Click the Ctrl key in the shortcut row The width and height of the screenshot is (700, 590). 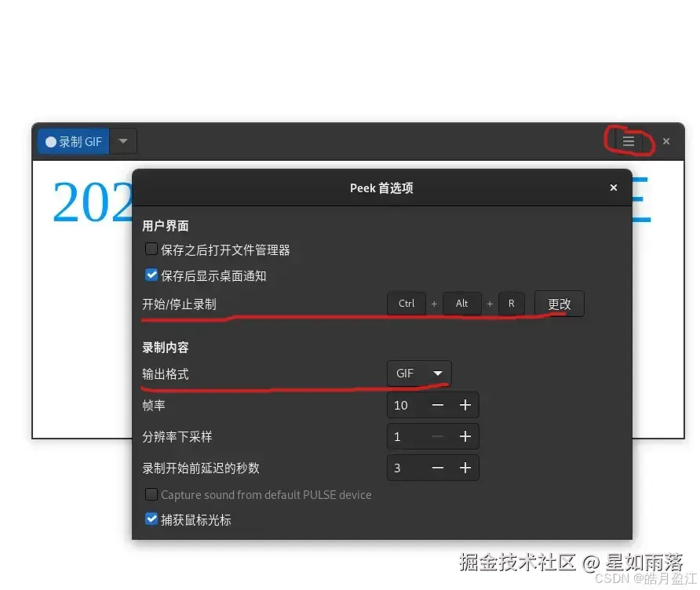(x=407, y=304)
